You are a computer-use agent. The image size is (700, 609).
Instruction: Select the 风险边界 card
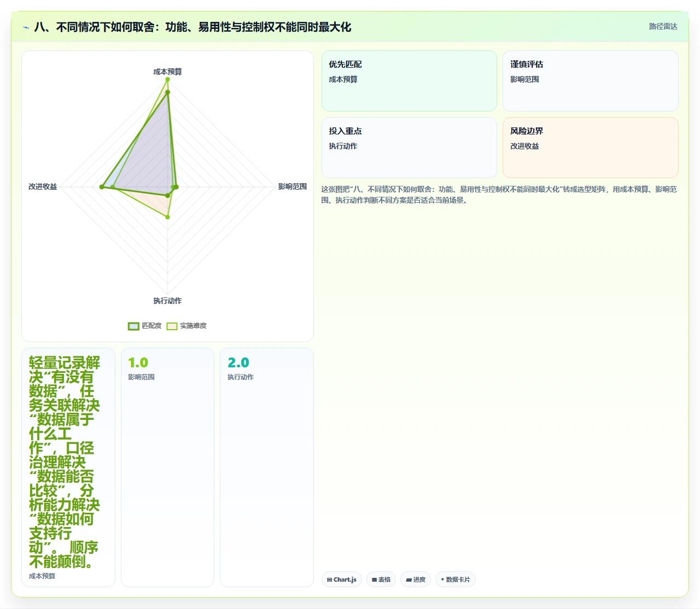click(591, 148)
